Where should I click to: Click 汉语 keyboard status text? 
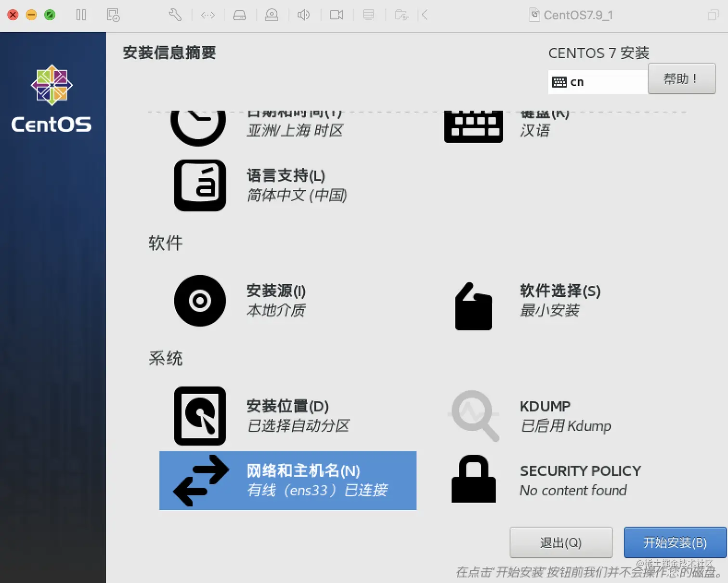pyautogui.click(x=534, y=131)
